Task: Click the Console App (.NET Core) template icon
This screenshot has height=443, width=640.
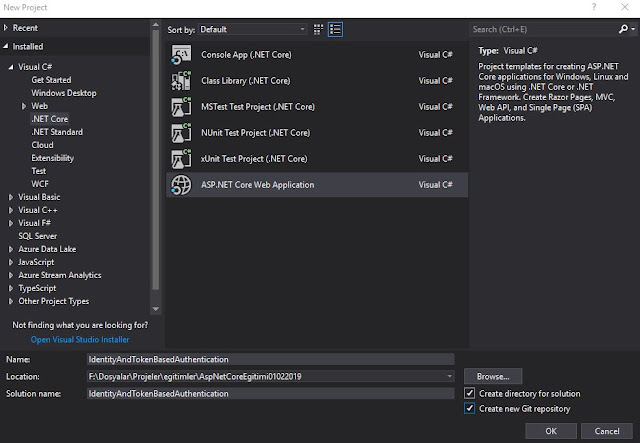Action: coord(181,55)
